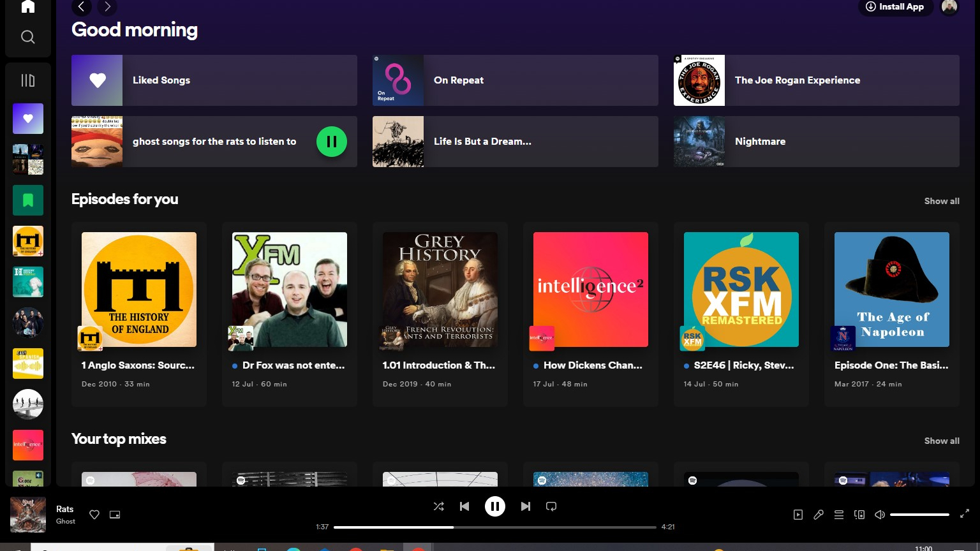The image size is (980, 551).
Task: Open the Nightmare album card
Action: [x=817, y=142]
